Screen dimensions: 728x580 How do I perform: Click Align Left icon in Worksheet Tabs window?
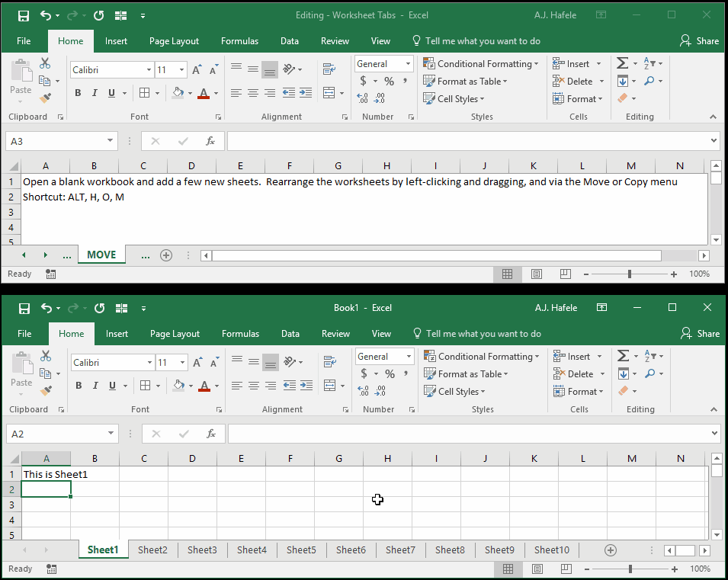(x=236, y=93)
